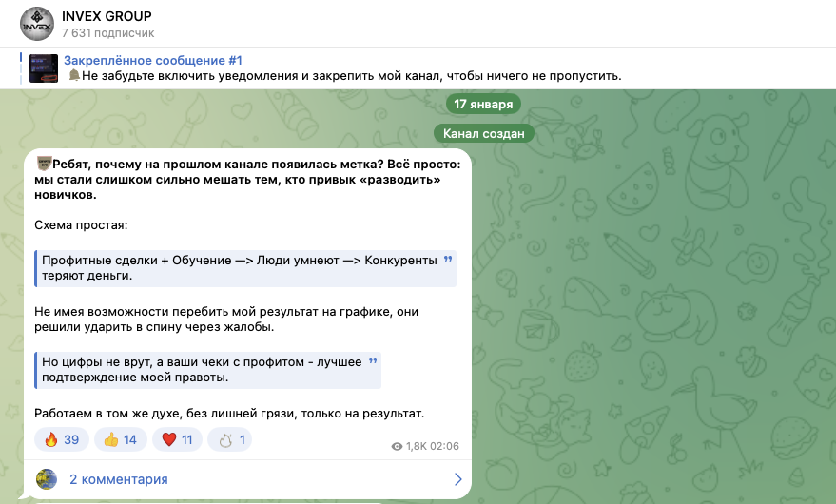Click the 17 января date badge

pyautogui.click(x=483, y=104)
